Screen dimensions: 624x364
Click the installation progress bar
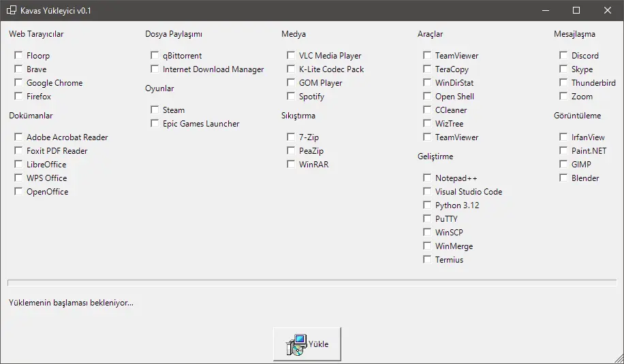(x=312, y=282)
